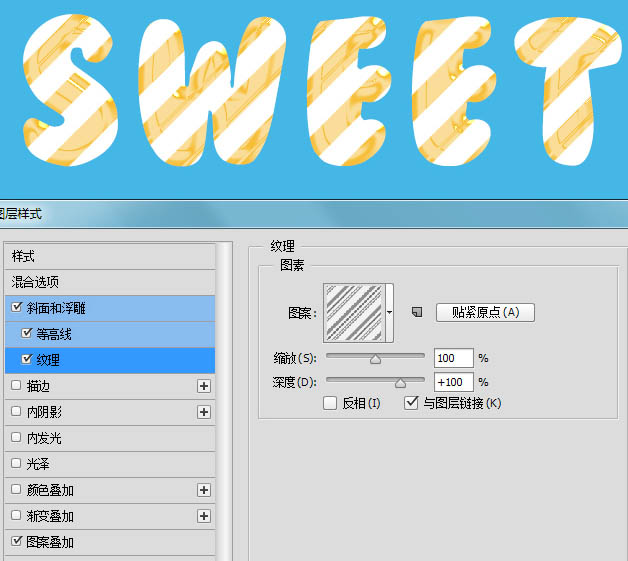The image size is (628, 561).
Task: Uncheck the 图案叠加 checkbox
Action: [x=16, y=541]
